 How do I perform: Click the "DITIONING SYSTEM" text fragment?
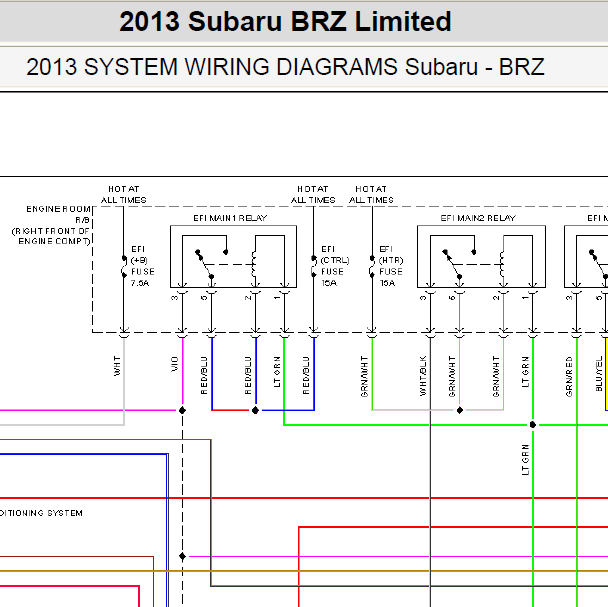[41, 513]
